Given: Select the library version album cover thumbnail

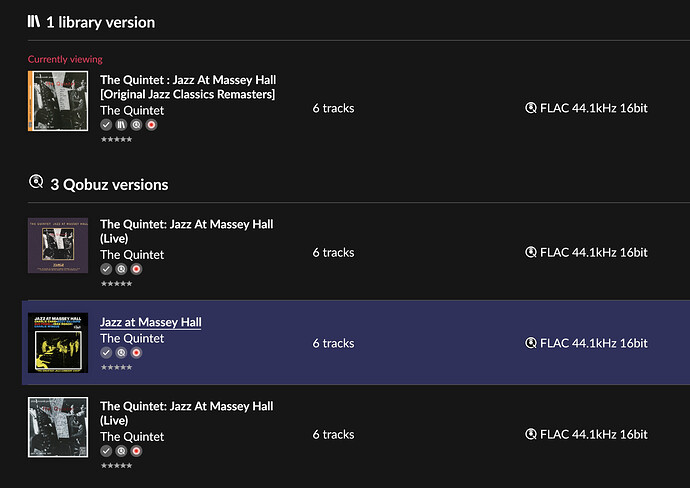Looking at the screenshot, I should 58,101.
